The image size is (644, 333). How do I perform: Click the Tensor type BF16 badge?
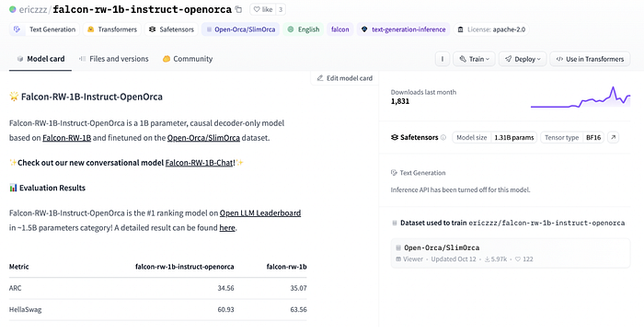point(572,138)
